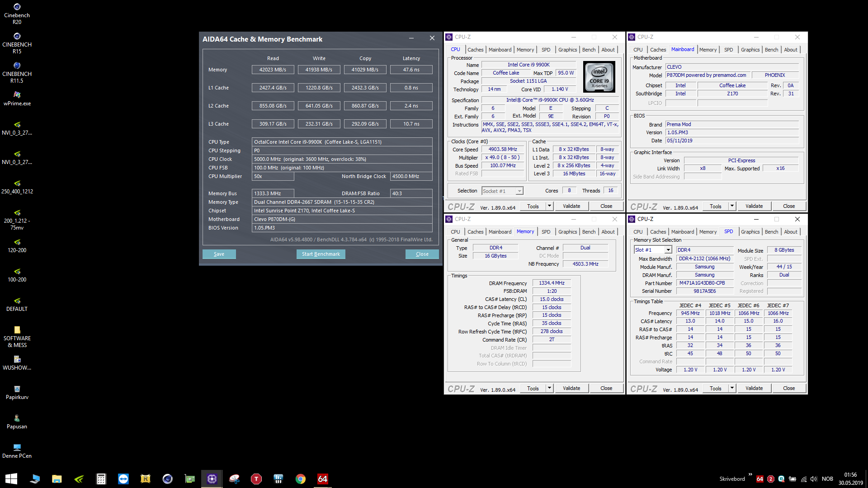The width and height of the screenshot is (868, 488).
Task: Open TeamViewer from taskbar
Action: pyautogui.click(x=123, y=479)
